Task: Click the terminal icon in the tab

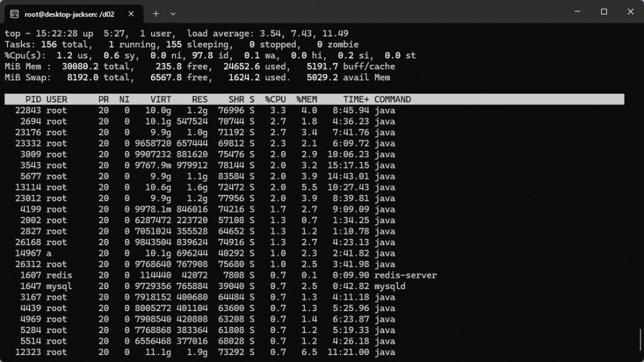Action: click(x=14, y=13)
